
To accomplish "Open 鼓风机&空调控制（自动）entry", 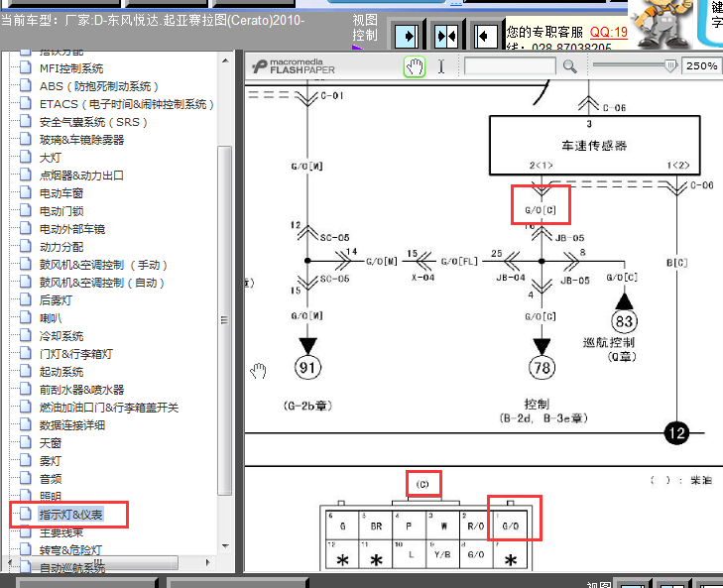I will pyautogui.click(x=102, y=283).
